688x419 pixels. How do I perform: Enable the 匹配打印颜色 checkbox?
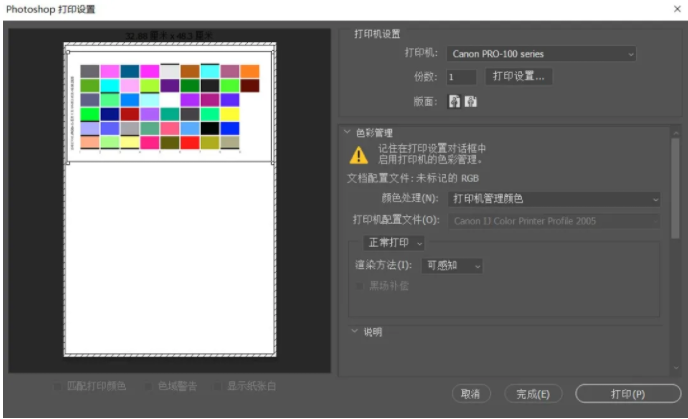[59, 386]
